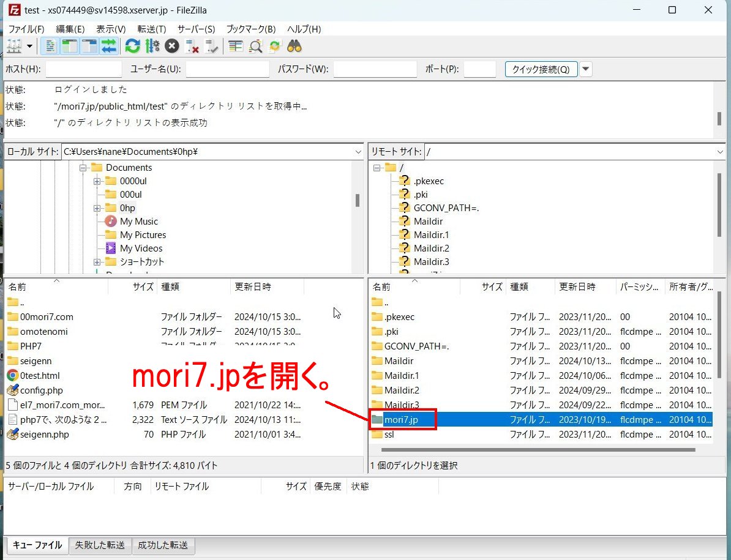Open the リモート サイト path dropdown
The image size is (731, 560).
(x=720, y=152)
